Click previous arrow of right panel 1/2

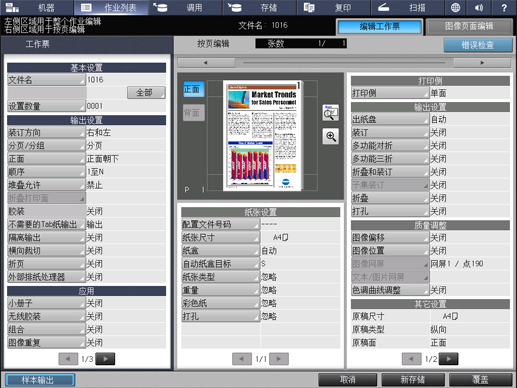click(x=412, y=359)
